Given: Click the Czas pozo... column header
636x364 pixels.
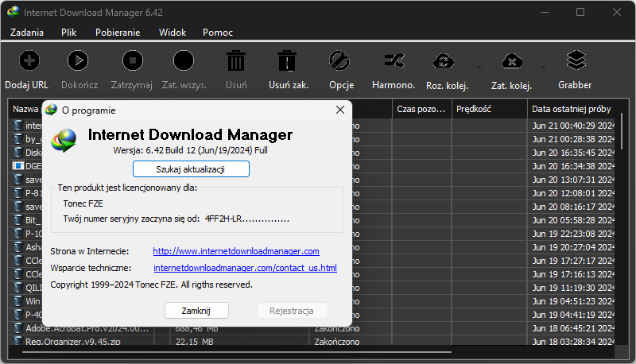Looking at the screenshot, I should click(421, 109).
